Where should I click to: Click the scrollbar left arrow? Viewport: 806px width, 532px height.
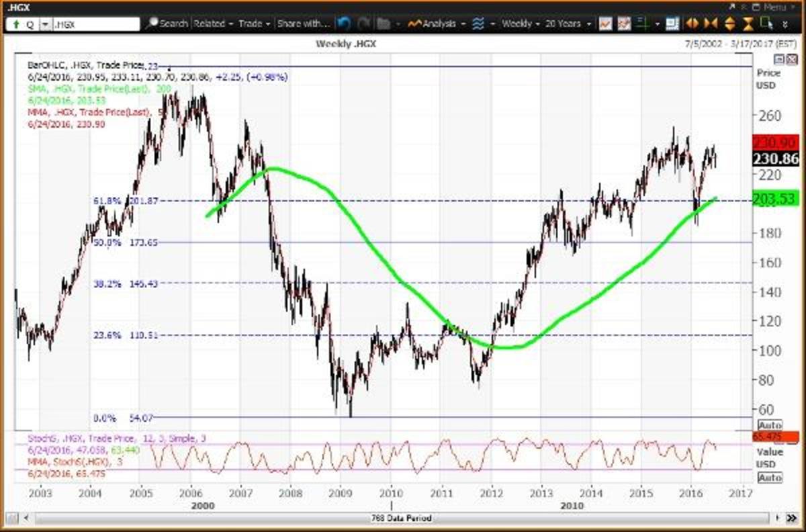click(x=26, y=519)
